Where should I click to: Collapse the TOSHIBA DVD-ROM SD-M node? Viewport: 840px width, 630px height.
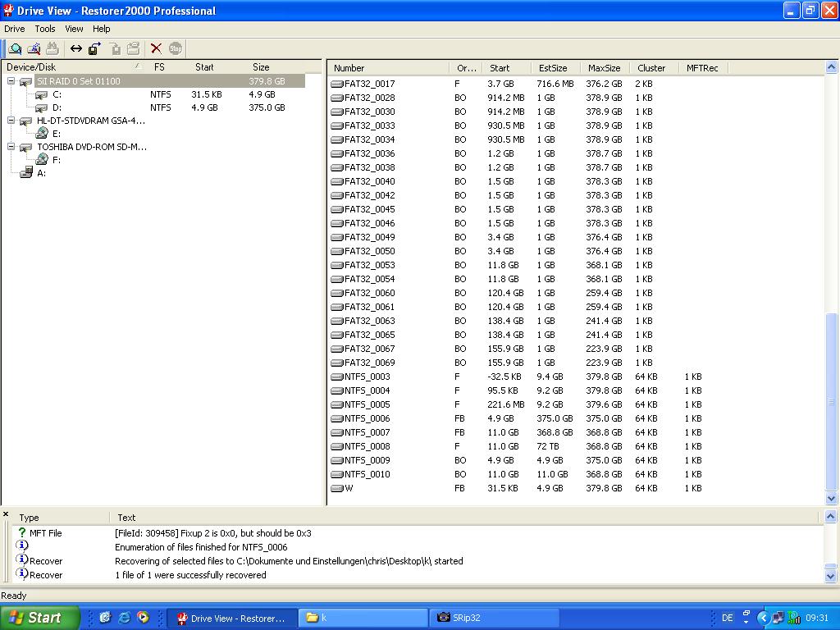tap(11, 146)
